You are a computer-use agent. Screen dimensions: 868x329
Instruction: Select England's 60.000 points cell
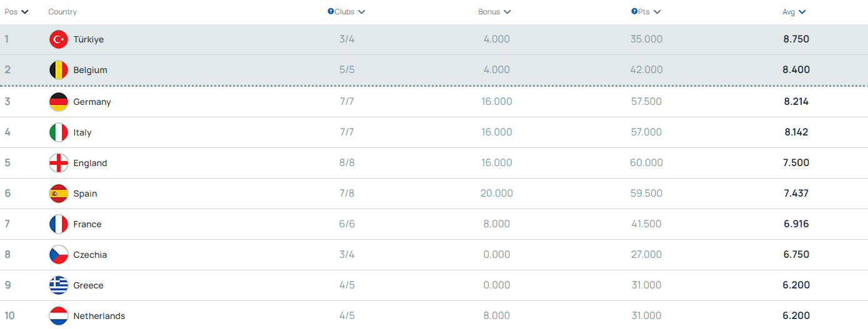click(x=646, y=163)
